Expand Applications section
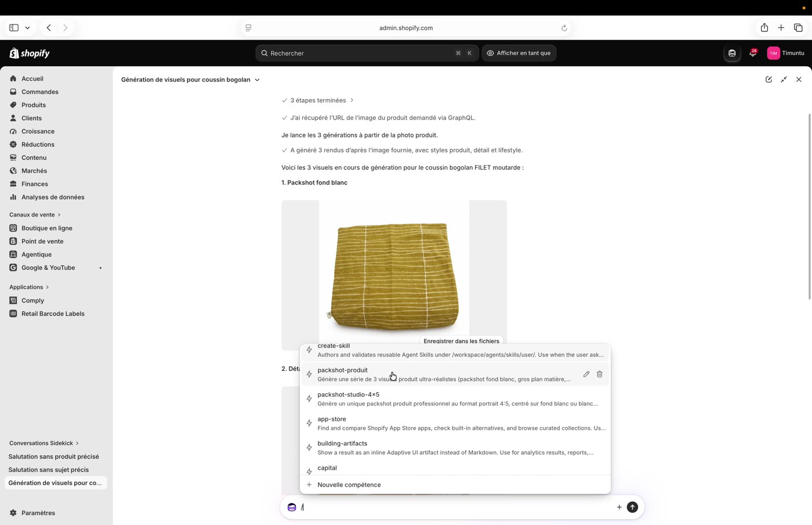This screenshot has width=812, height=525. point(29,287)
